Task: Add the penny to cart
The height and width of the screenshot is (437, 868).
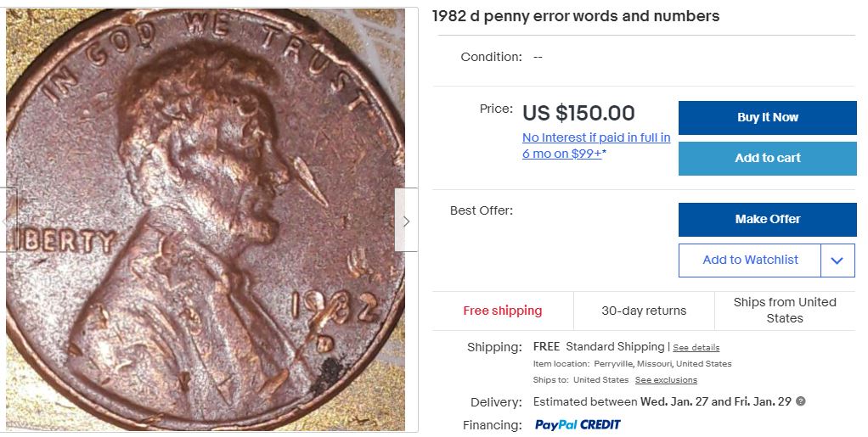Action: pyautogui.click(x=767, y=158)
